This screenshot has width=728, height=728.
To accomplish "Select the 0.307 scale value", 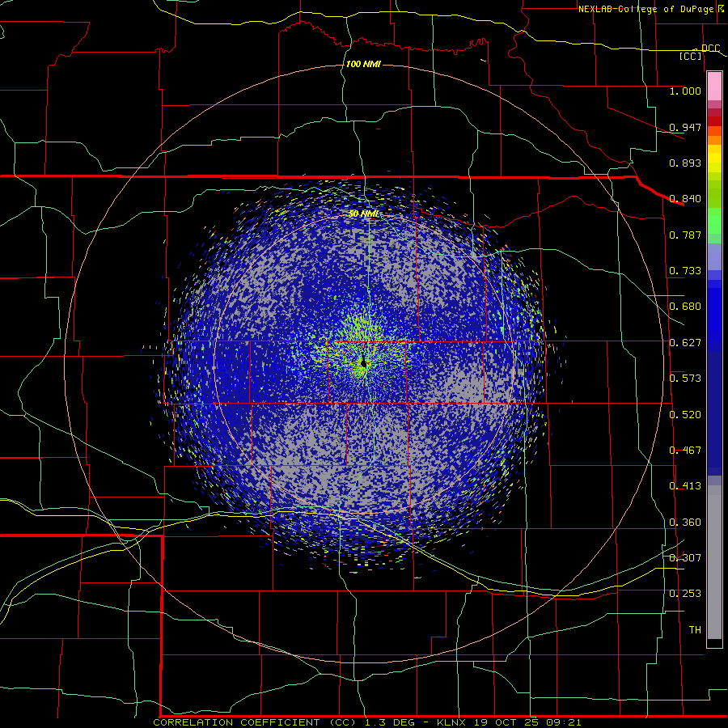I will point(685,558).
